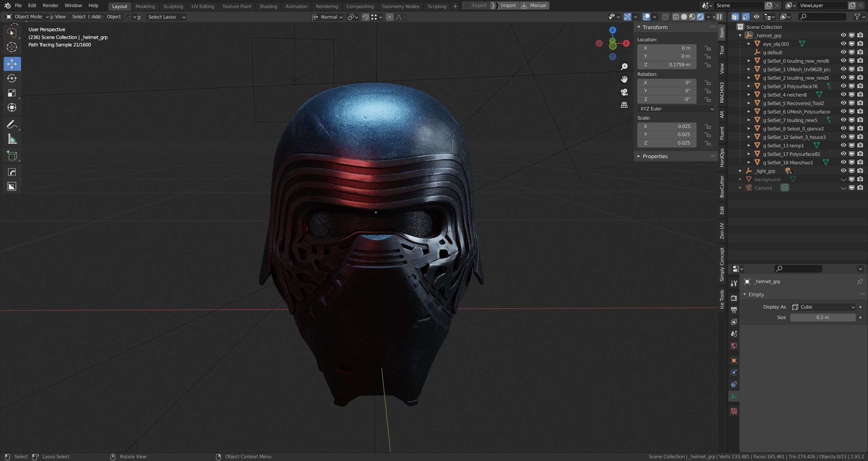Select the Measure tool
868x461 pixels.
coord(12,139)
